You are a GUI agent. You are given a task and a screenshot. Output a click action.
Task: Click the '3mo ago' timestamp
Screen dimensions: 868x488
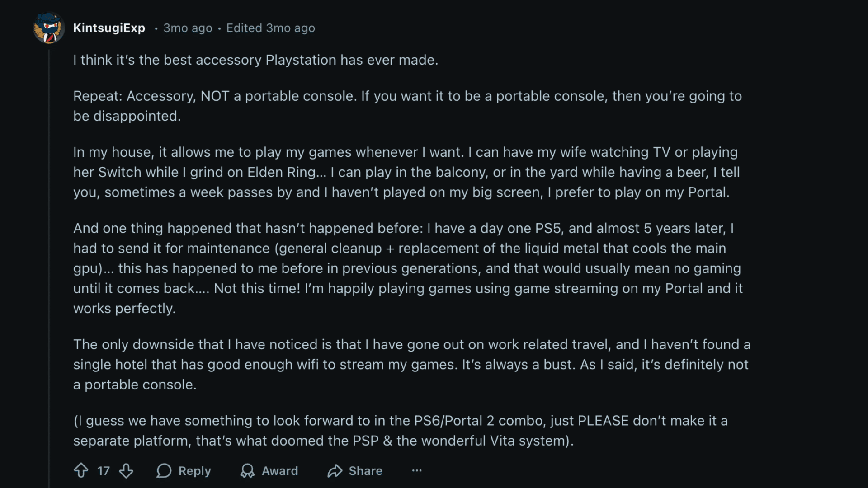(187, 28)
